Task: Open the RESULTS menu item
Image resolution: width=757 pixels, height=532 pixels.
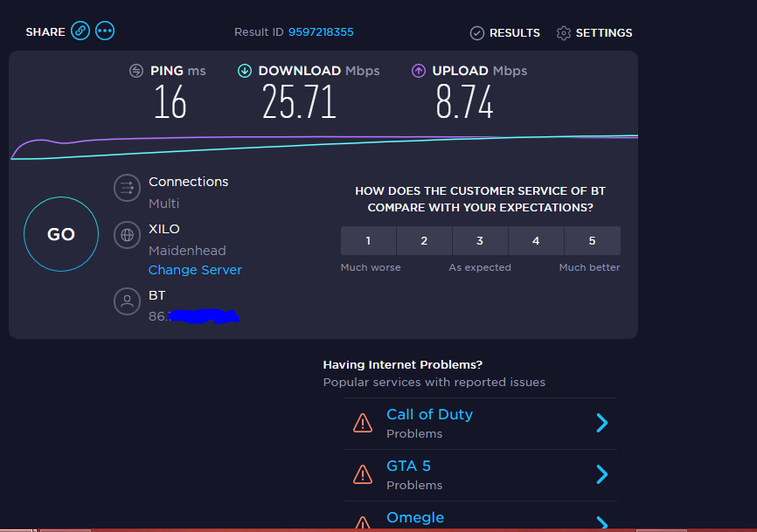Action: tap(514, 33)
